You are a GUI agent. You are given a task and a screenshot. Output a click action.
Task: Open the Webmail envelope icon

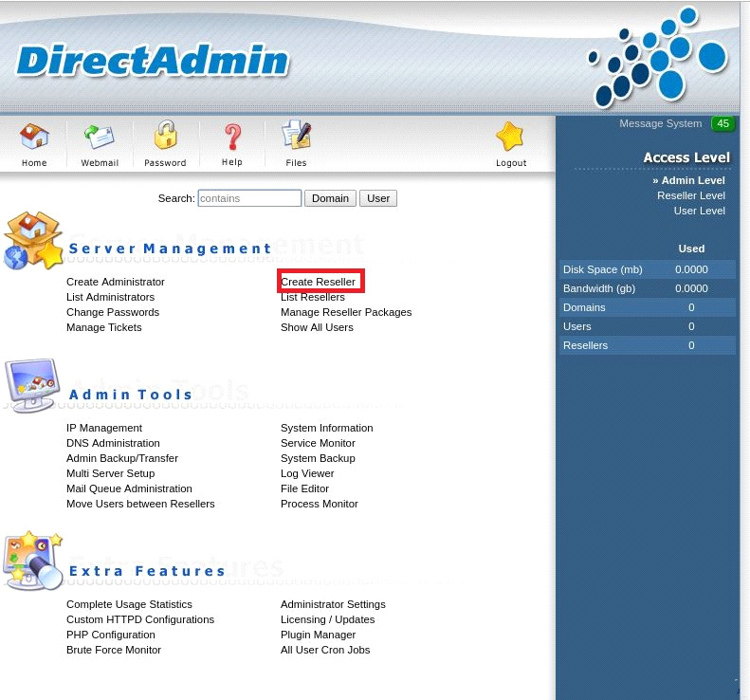(x=99, y=138)
